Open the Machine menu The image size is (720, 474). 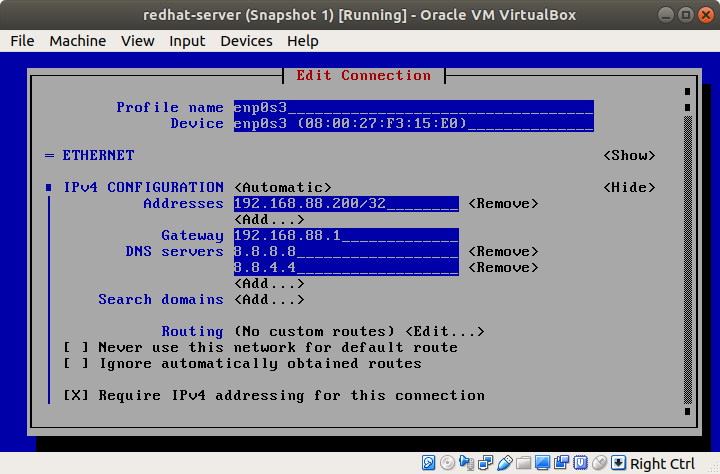pyautogui.click(x=78, y=41)
